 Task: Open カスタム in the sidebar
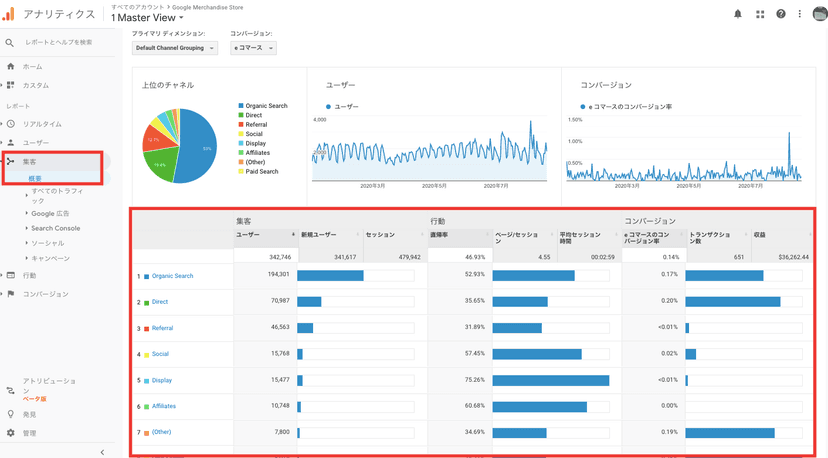point(35,85)
